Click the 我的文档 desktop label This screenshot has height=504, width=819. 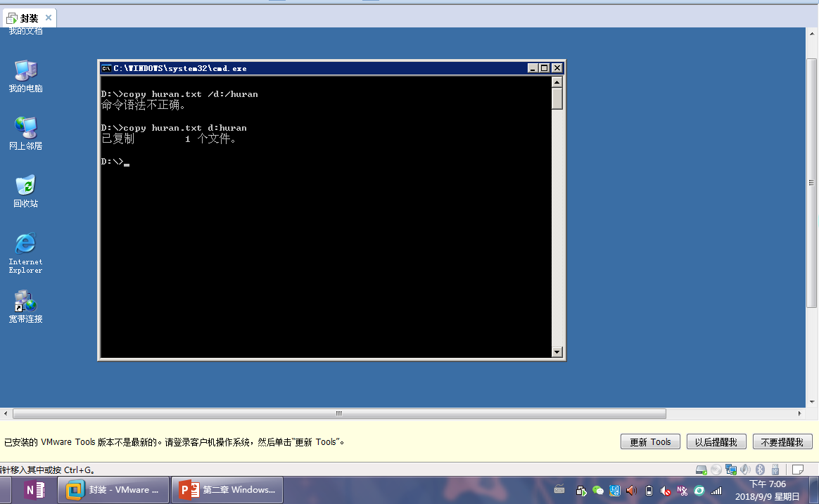coord(25,32)
